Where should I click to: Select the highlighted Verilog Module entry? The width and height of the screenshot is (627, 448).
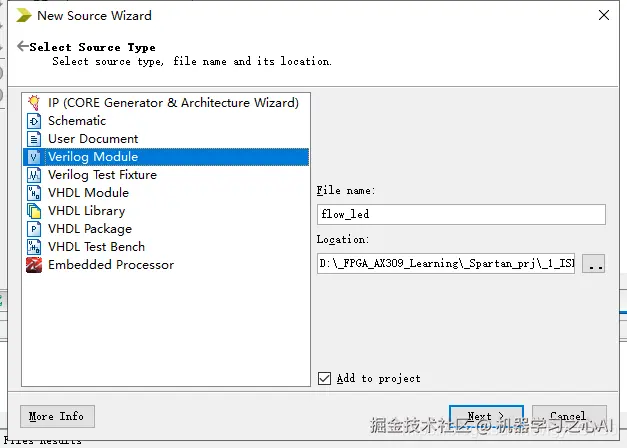click(166, 157)
